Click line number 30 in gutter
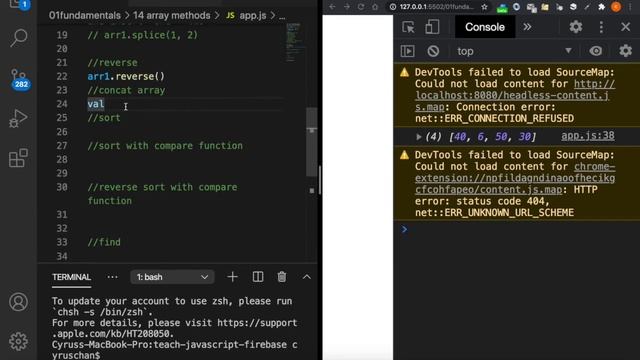640x360 pixels. pos(62,187)
